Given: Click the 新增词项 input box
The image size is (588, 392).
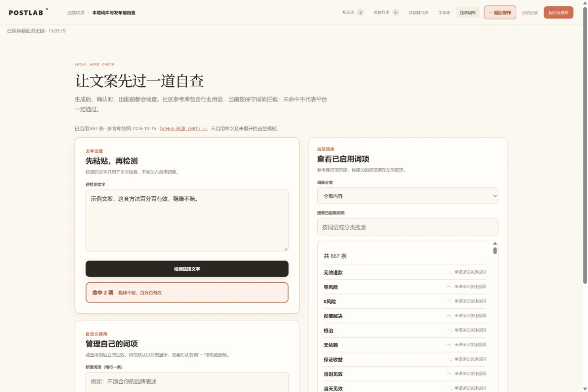Looking at the screenshot, I should [187, 382].
